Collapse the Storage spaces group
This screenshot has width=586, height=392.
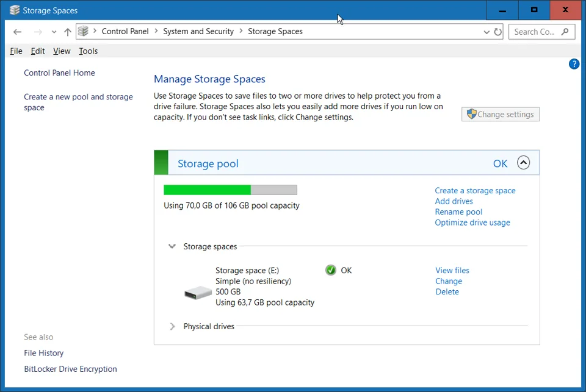click(x=172, y=246)
